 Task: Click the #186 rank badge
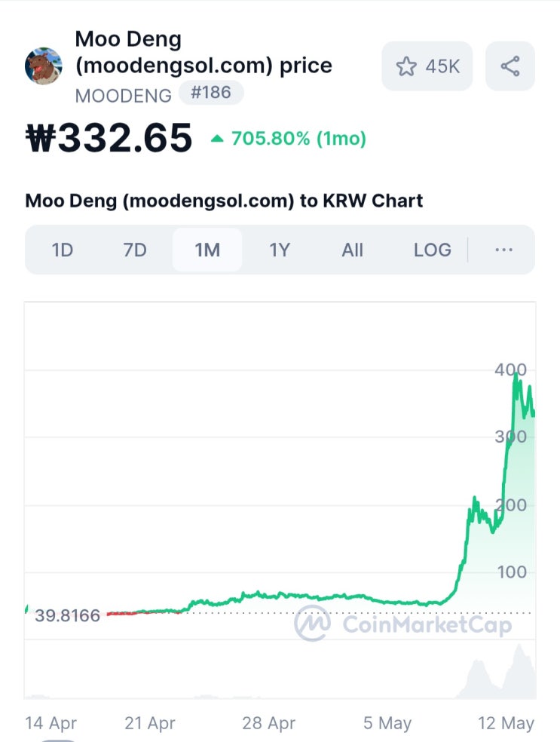[x=211, y=92]
